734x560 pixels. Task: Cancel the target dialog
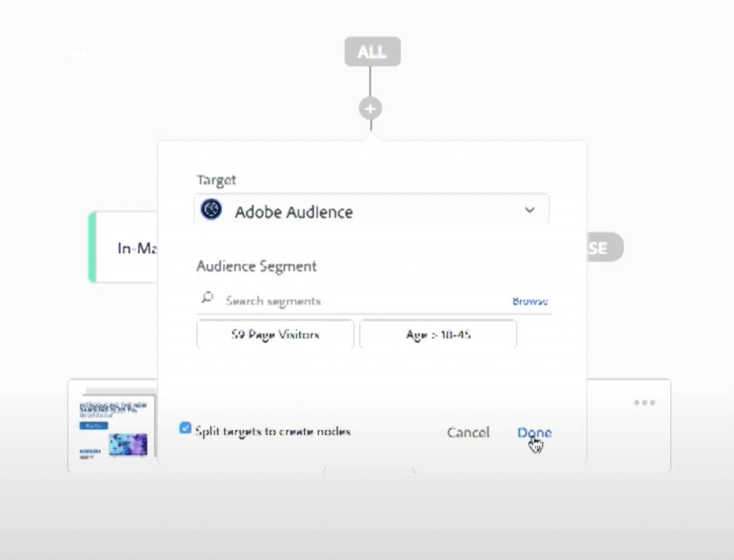pyautogui.click(x=468, y=432)
